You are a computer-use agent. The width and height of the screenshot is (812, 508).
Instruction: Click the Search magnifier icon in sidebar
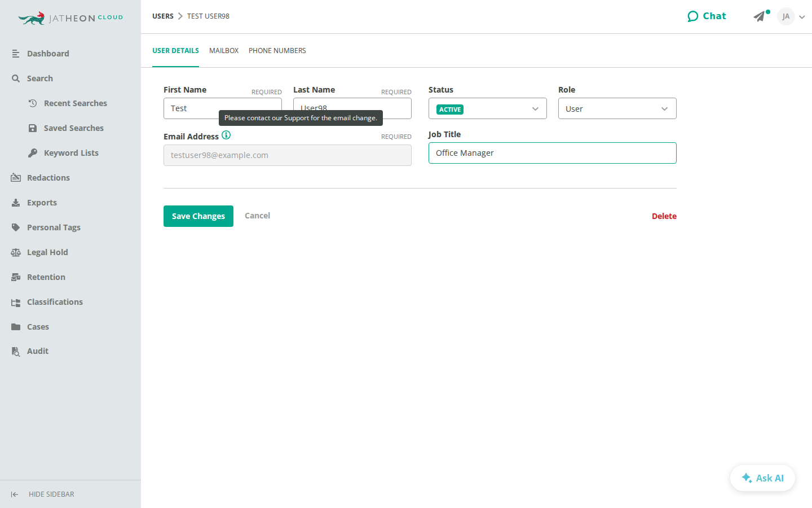coord(16,78)
